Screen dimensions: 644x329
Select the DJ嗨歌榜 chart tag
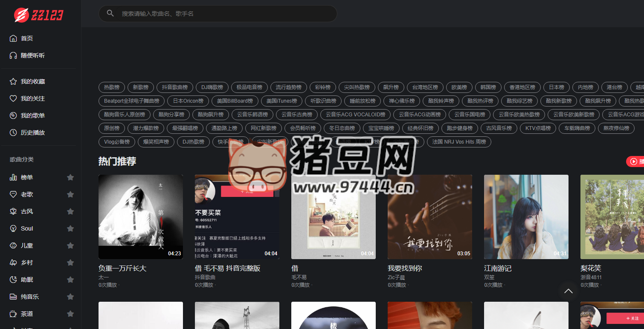[212, 87]
